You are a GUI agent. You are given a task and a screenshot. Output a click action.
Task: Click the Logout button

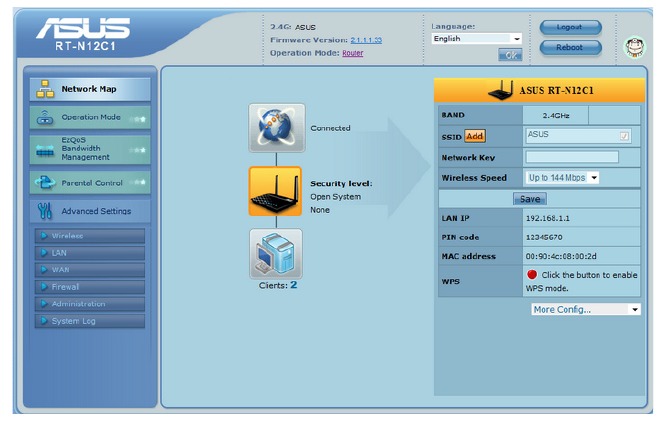[x=570, y=27]
